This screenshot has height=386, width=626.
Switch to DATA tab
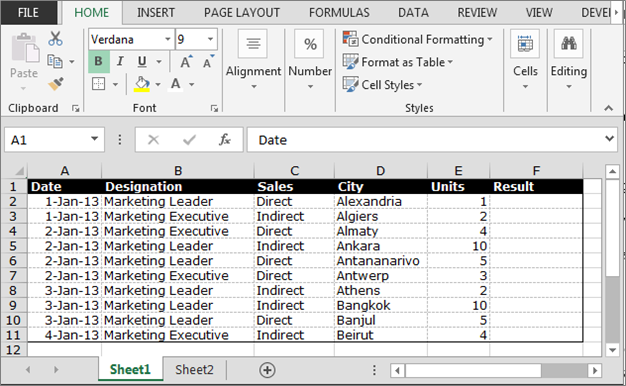413,13
